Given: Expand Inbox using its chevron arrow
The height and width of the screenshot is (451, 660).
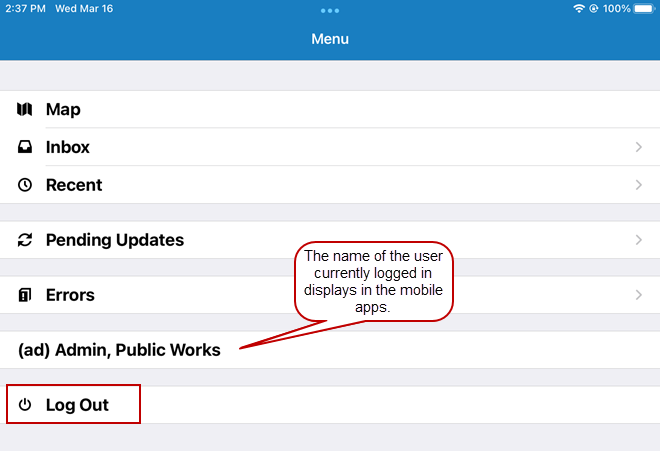Looking at the screenshot, I should tap(639, 147).
